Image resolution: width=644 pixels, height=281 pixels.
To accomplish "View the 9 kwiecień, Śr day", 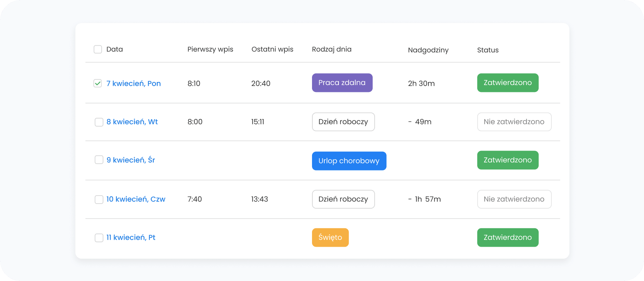I will click(131, 160).
